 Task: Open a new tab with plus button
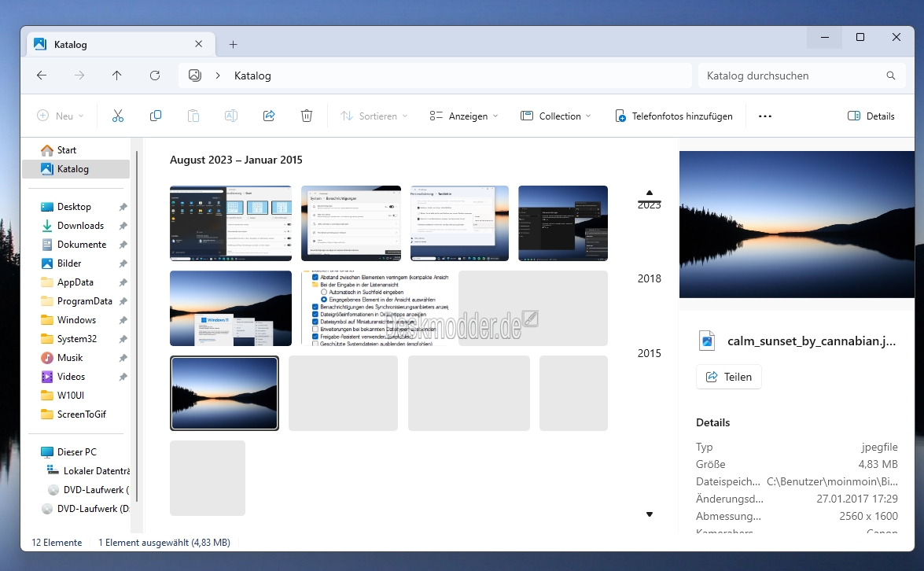(233, 44)
